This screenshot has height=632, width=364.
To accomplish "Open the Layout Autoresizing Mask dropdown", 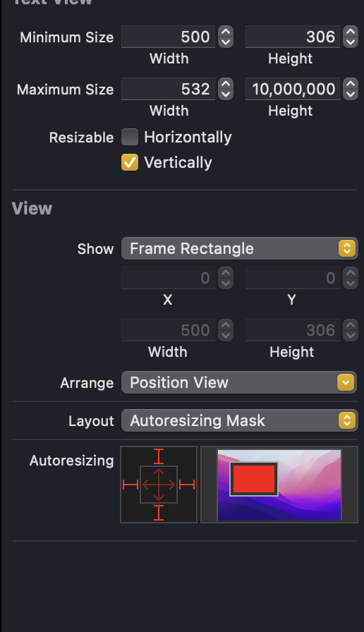I will pos(239,421).
